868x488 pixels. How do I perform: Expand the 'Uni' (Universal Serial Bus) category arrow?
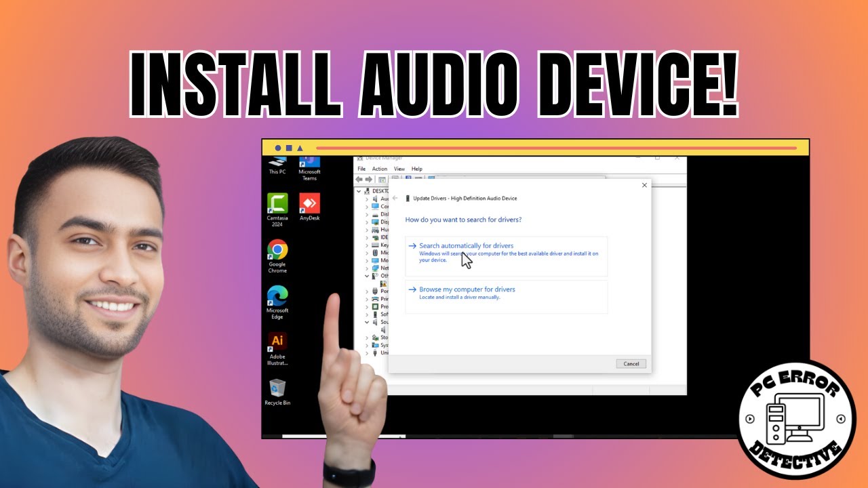[368, 352]
